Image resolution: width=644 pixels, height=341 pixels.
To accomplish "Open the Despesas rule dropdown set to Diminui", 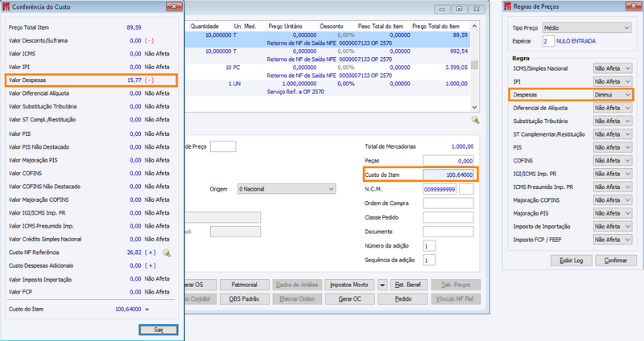I will tap(613, 95).
